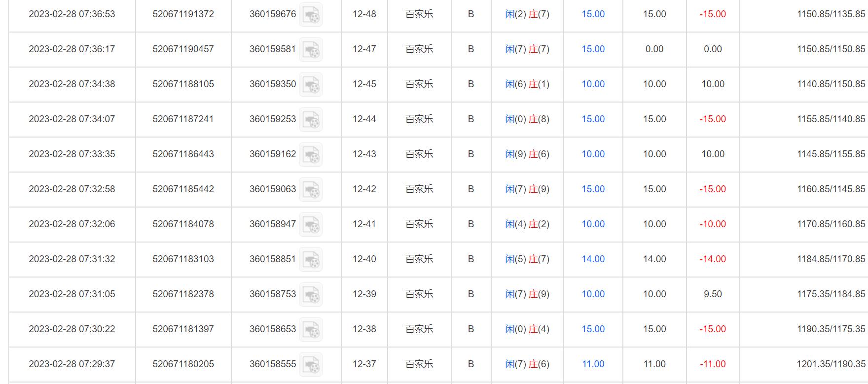Click loss amount -11.00 in row 12-37
This screenshot has width=868, height=384.
point(713,364)
